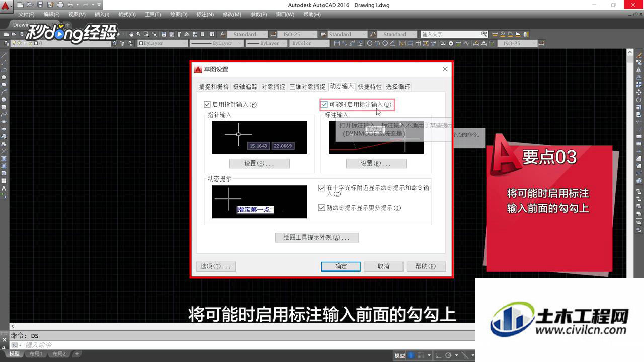This screenshot has width=644, height=362.
Task: Toggle the grid display status bar icon
Action: click(x=411, y=355)
